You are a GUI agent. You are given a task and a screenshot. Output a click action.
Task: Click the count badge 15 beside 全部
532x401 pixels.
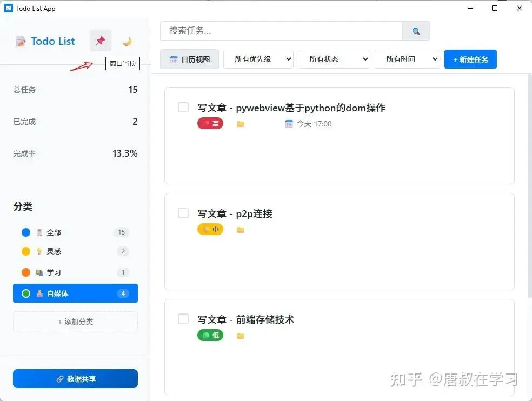(x=122, y=232)
